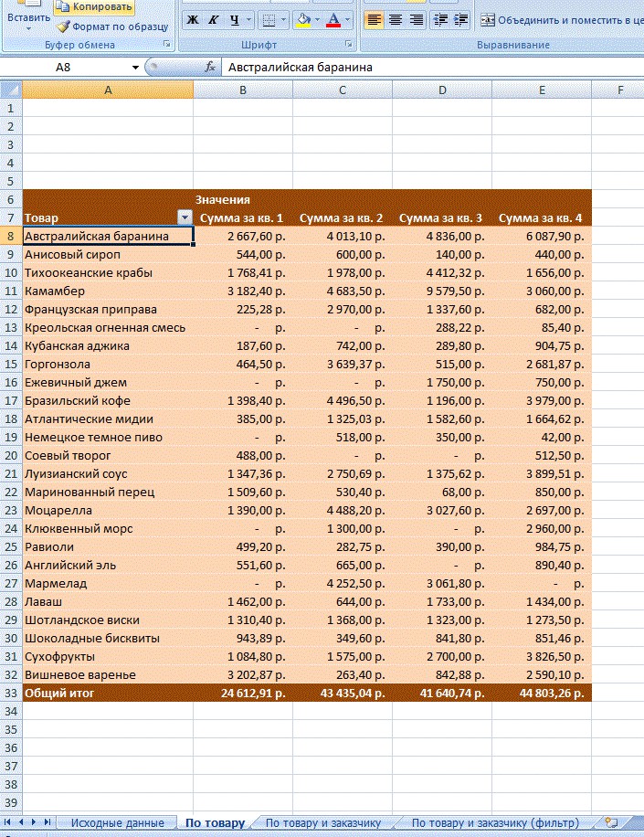This screenshot has height=837, width=644.
Task: Select row 33 header
Action: (x=11, y=693)
